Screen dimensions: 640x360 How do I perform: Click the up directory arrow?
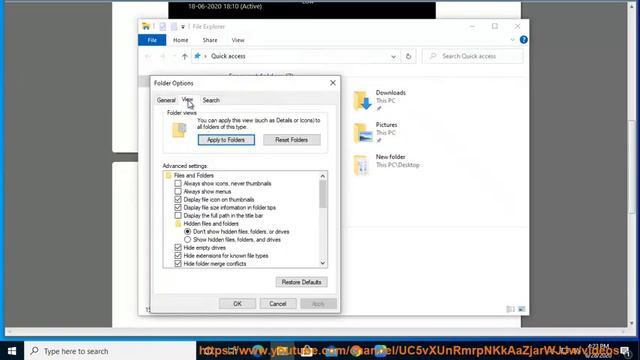[x=184, y=56]
